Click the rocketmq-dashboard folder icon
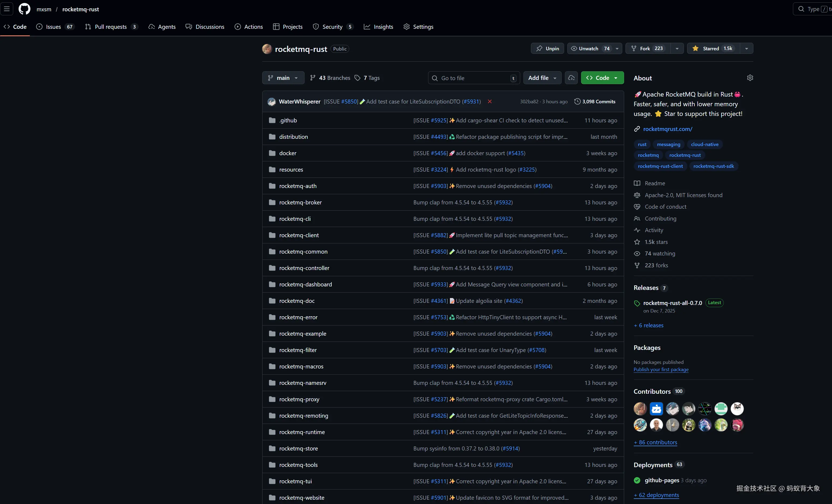 click(x=272, y=284)
